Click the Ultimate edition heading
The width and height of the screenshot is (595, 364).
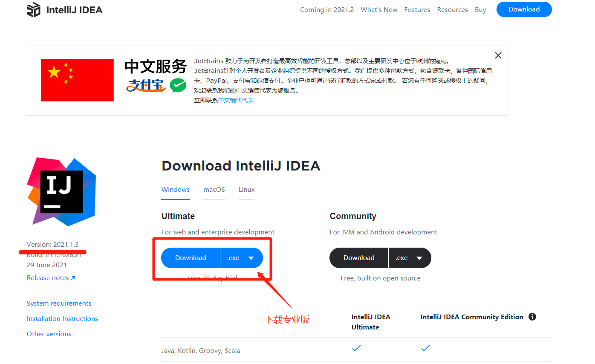click(x=178, y=216)
